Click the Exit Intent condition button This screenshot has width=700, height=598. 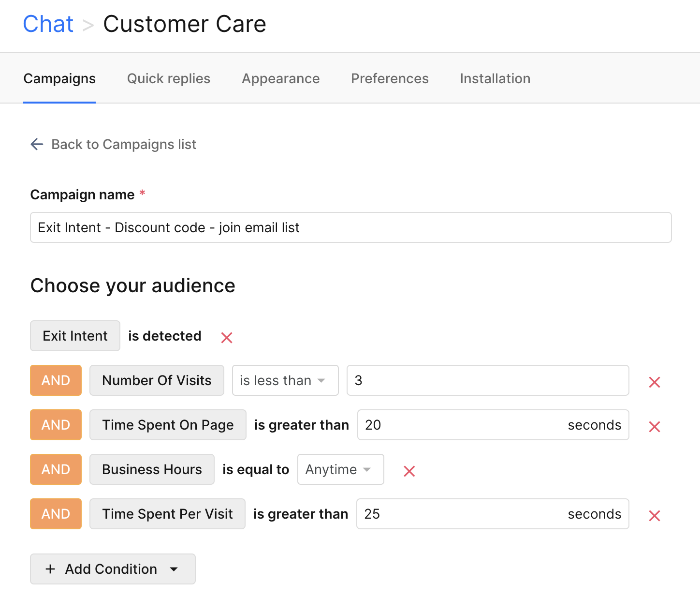pyautogui.click(x=75, y=336)
